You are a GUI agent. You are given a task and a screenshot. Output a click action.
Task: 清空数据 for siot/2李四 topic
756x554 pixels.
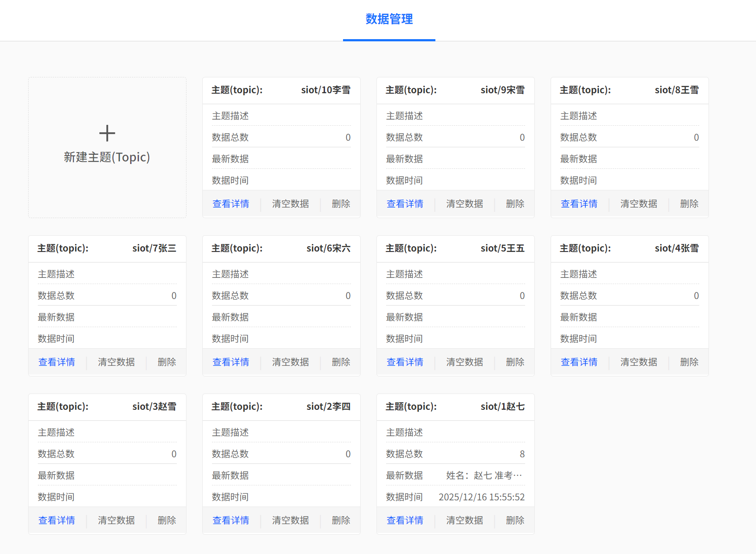click(x=290, y=520)
